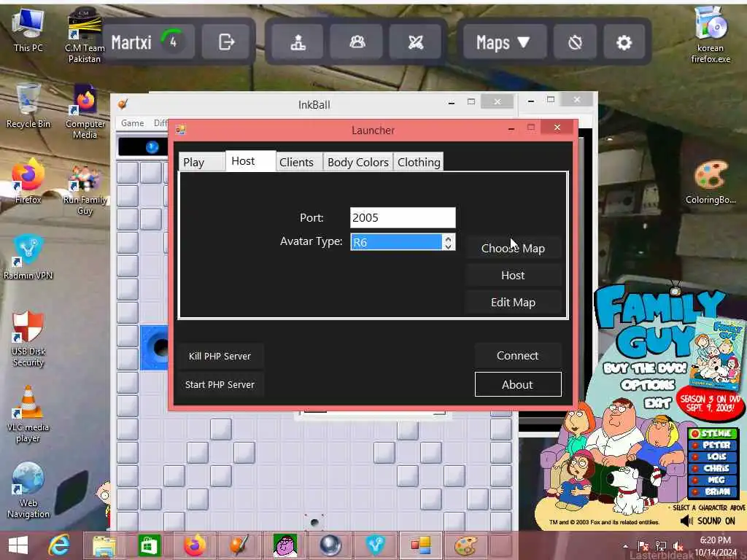Launch Firefox from the desktop
The width and height of the screenshot is (747, 560).
click(28, 181)
